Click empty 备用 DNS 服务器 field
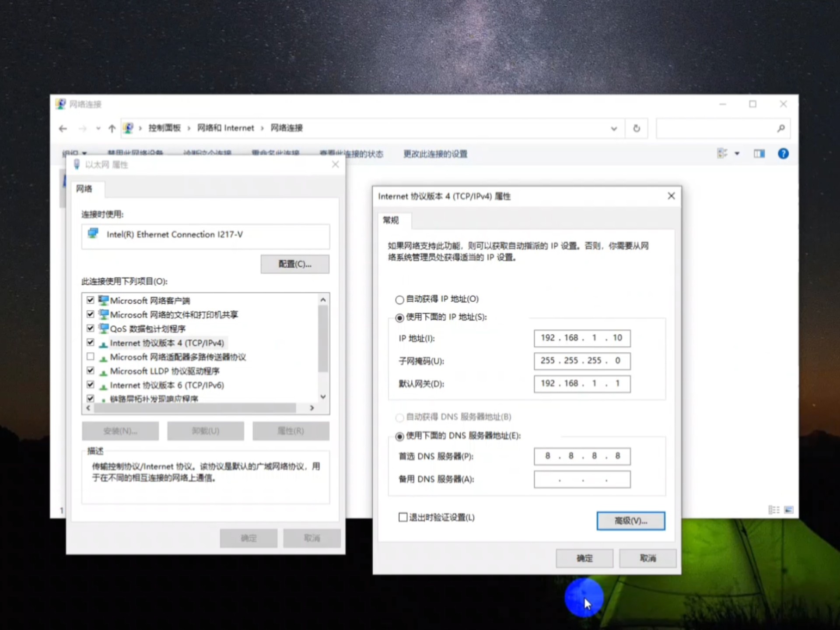 [582, 479]
